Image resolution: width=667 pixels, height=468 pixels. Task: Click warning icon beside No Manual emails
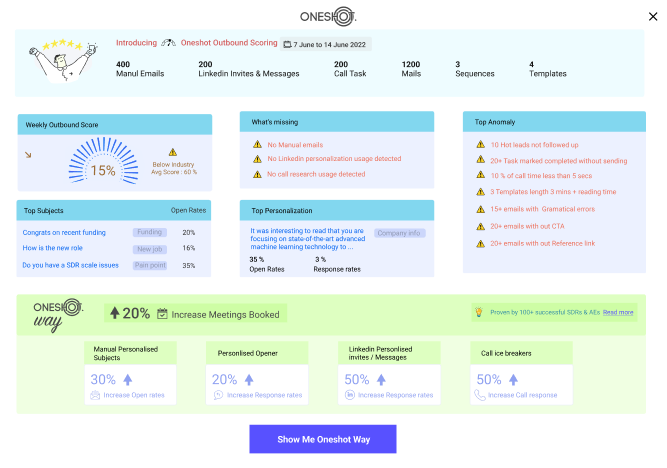[257, 145]
